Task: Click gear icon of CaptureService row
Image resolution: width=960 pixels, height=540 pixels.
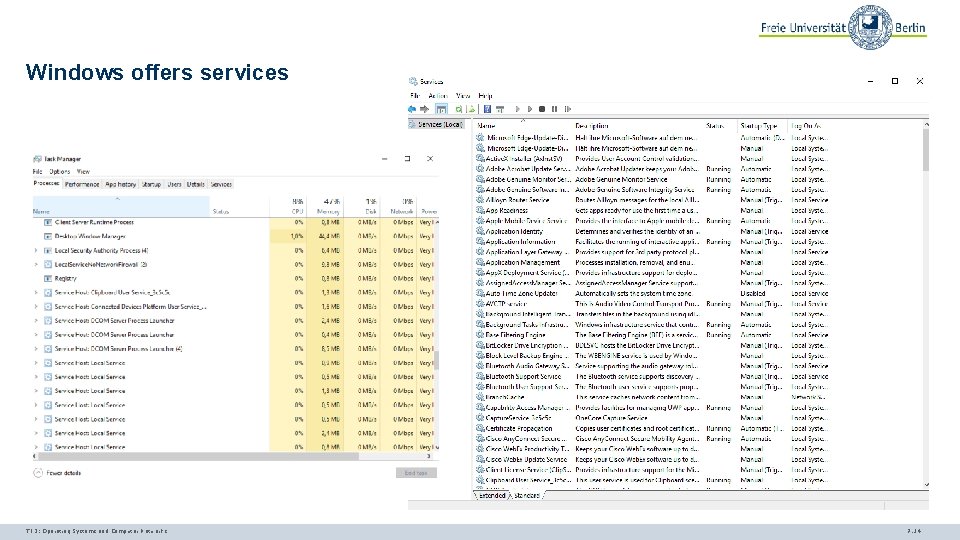Action: click(x=481, y=418)
